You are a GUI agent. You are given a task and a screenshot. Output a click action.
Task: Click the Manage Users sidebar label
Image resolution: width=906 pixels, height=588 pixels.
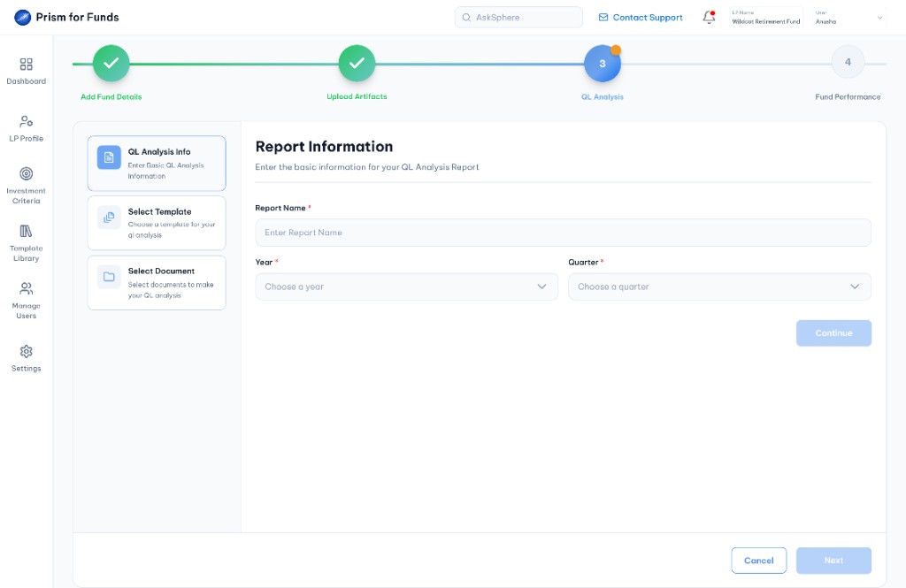[x=26, y=310]
